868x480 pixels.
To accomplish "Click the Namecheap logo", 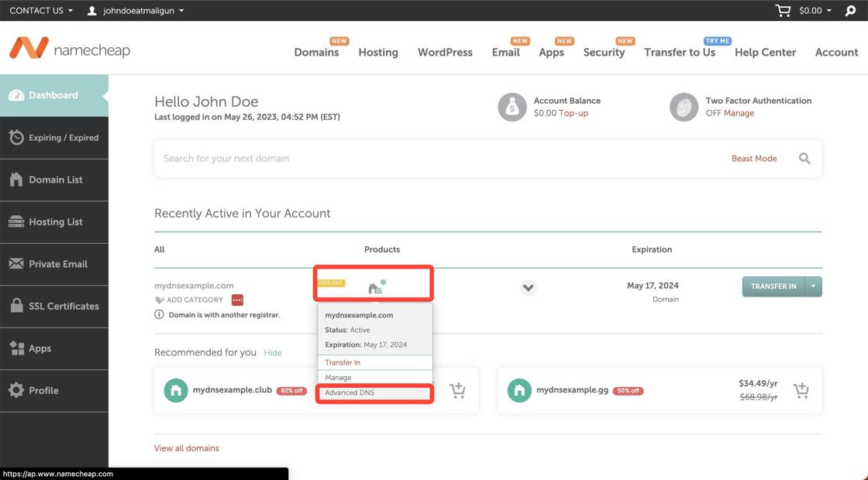I will point(70,49).
